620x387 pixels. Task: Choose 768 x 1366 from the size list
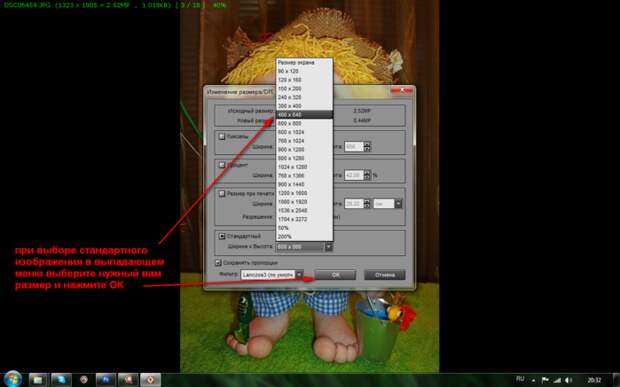304,176
